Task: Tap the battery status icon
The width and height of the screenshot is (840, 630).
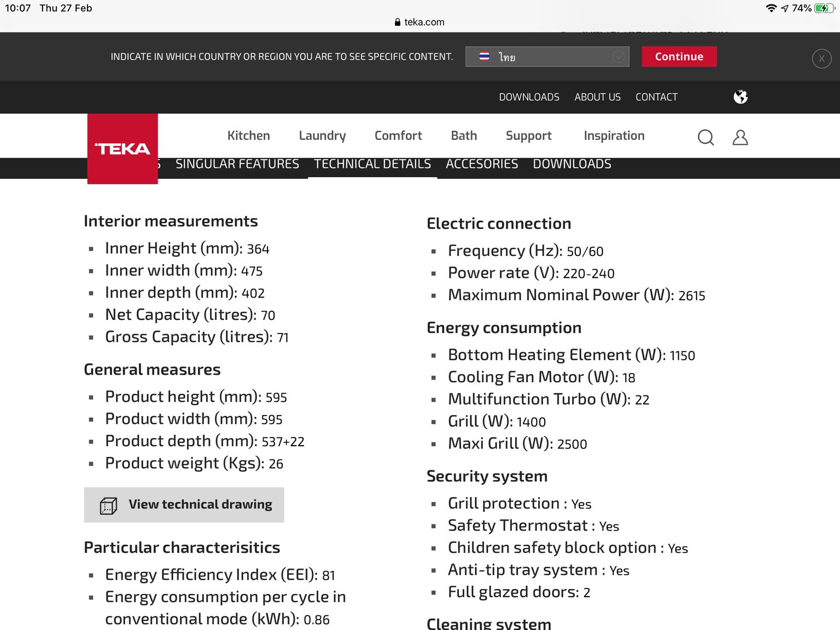Action: pos(824,8)
